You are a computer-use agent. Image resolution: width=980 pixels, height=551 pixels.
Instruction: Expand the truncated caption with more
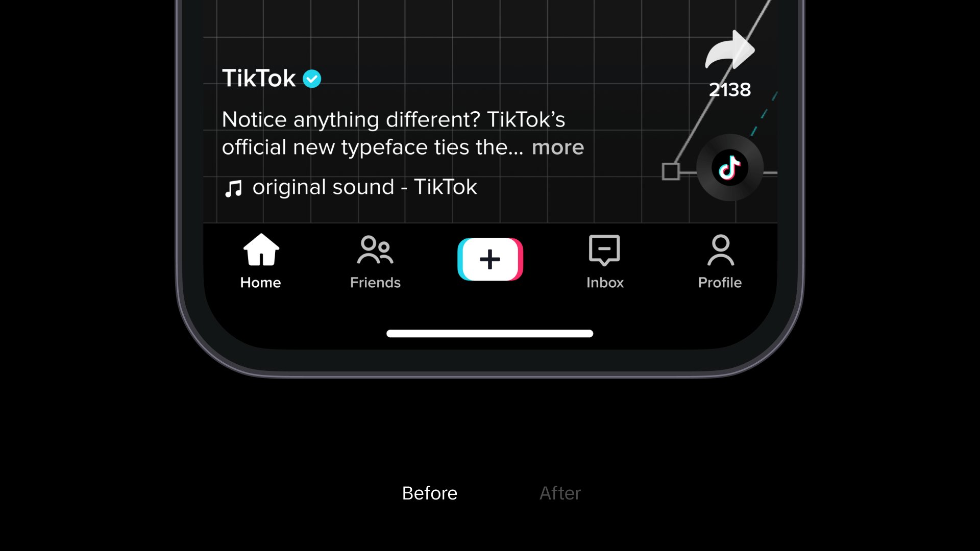[558, 146]
